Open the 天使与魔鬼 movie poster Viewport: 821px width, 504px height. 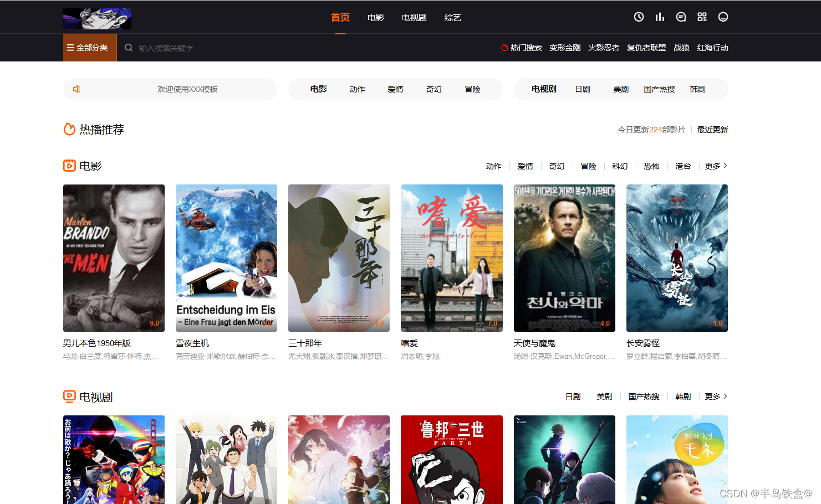coord(564,258)
